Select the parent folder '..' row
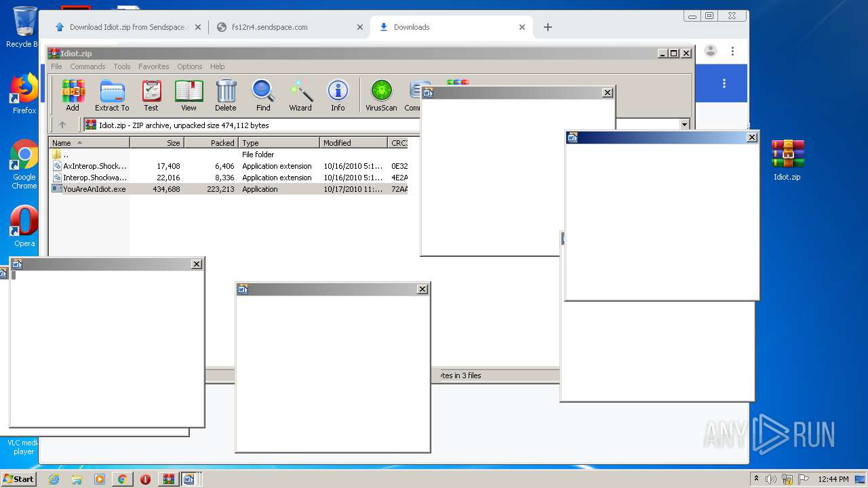 point(229,155)
